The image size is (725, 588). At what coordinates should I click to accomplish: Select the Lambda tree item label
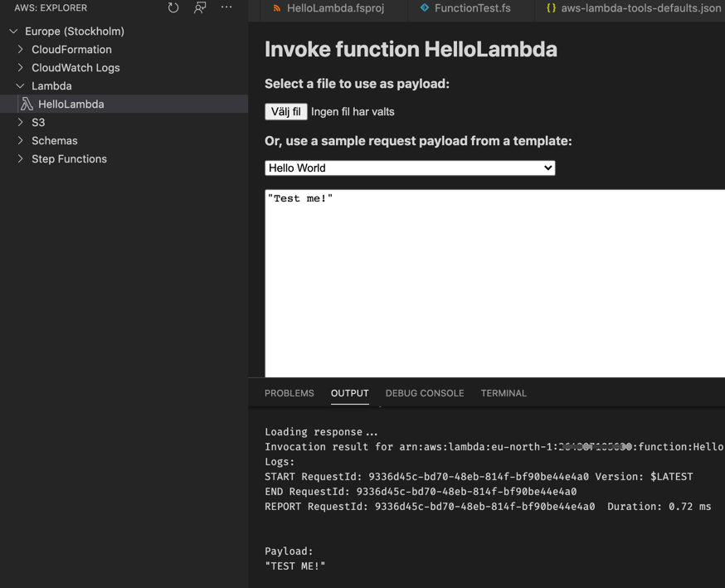click(x=51, y=86)
